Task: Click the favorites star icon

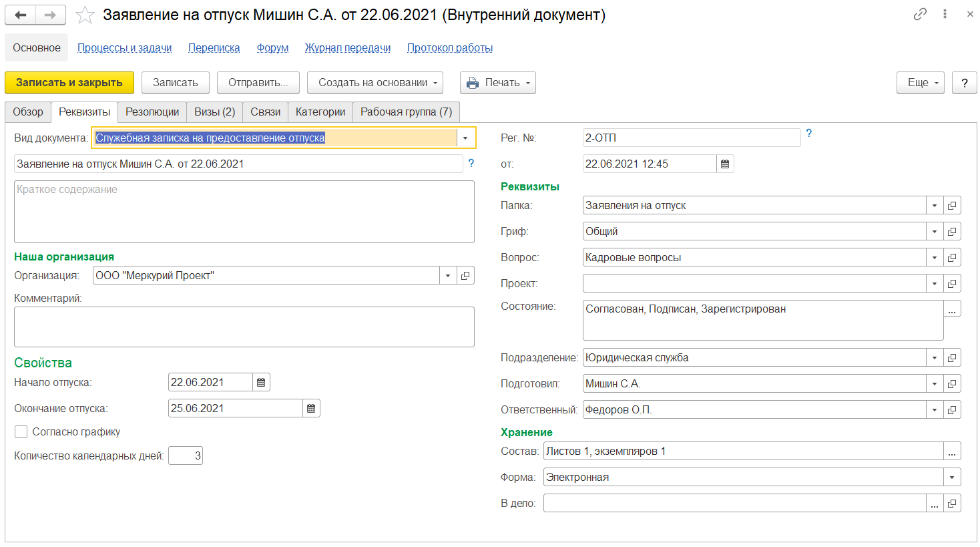Action: click(85, 15)
